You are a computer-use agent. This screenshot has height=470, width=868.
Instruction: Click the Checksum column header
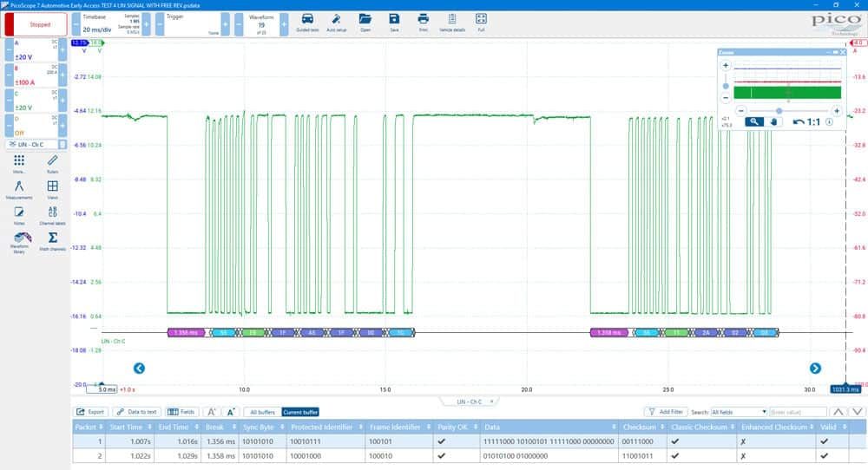click(642, 427)
